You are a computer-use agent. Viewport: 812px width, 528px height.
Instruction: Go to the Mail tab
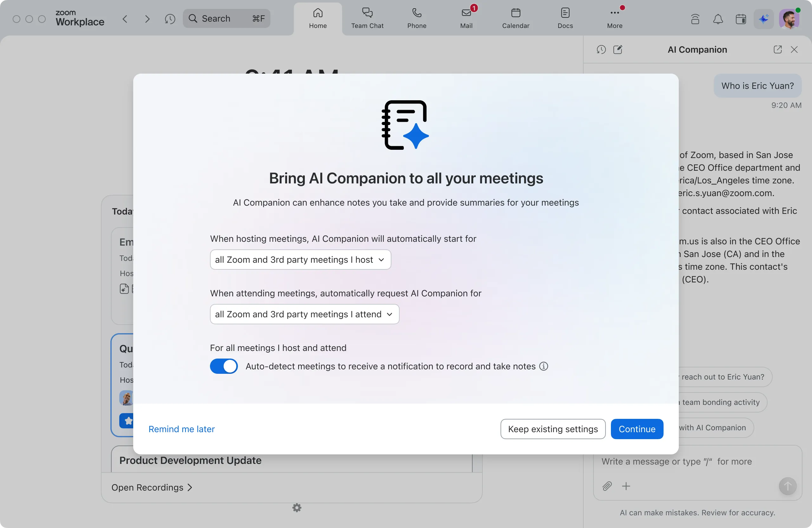(466, 18)
